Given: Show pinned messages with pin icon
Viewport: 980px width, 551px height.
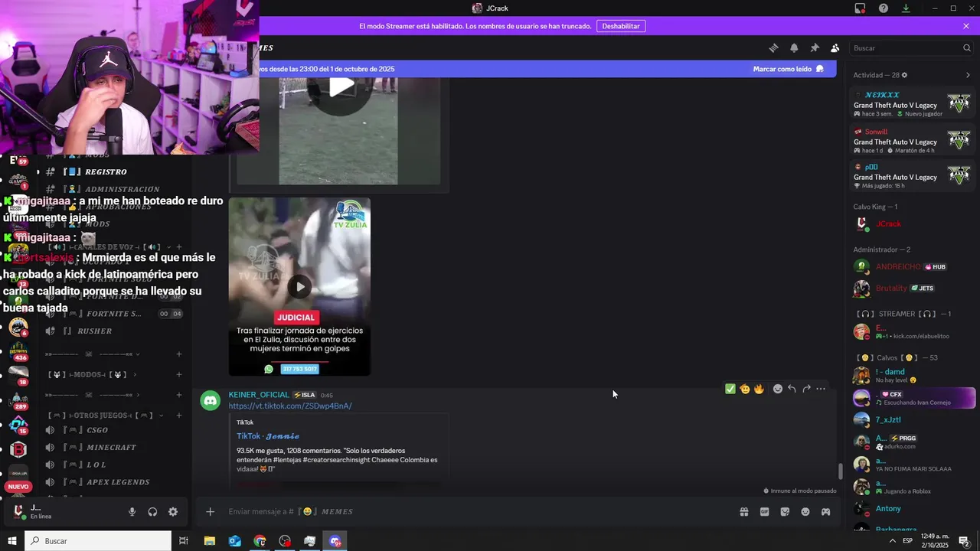Looking at the screenshot, I should point(815,47).
